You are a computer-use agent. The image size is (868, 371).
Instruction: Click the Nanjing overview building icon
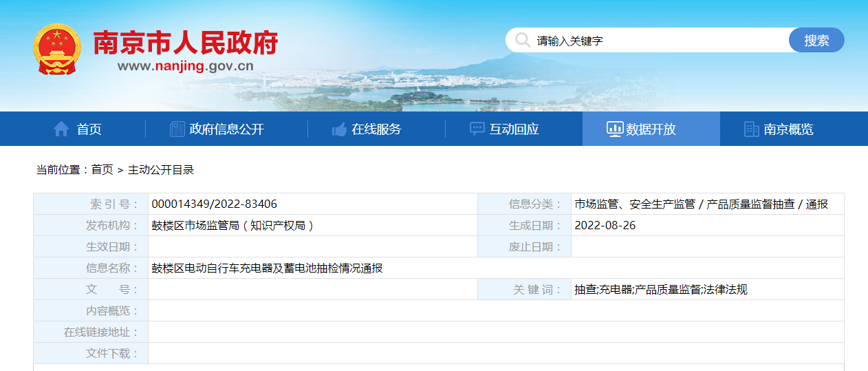(752, 129)
